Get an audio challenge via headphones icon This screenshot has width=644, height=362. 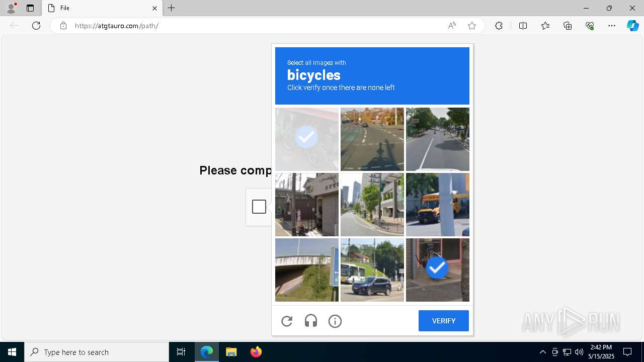pyautogui.click(x=311, y=321)
